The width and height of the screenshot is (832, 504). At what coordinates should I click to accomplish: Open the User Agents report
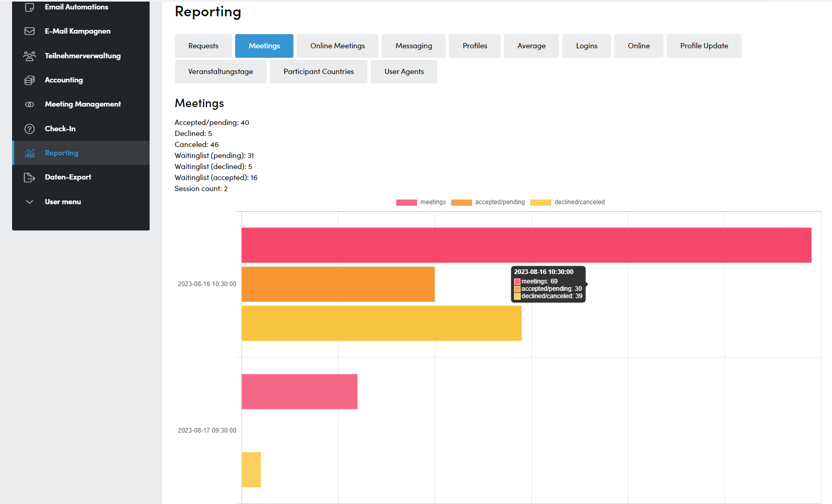pos(404,71)
